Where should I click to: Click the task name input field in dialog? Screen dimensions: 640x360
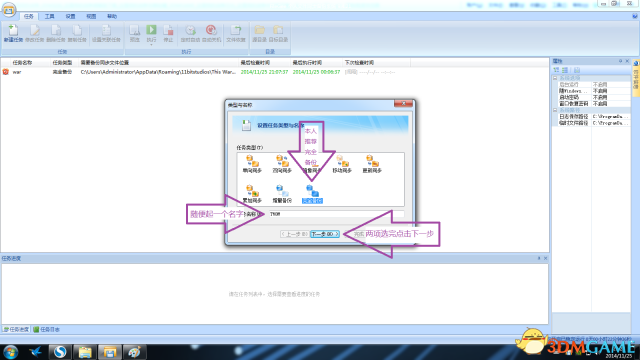pos(336,214)
